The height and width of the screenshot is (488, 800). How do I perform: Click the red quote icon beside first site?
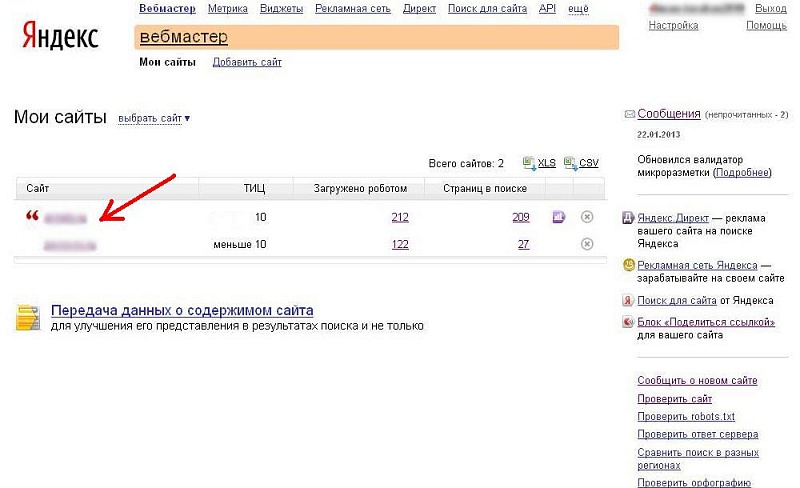pyautogui.click(x=32, y=216)
